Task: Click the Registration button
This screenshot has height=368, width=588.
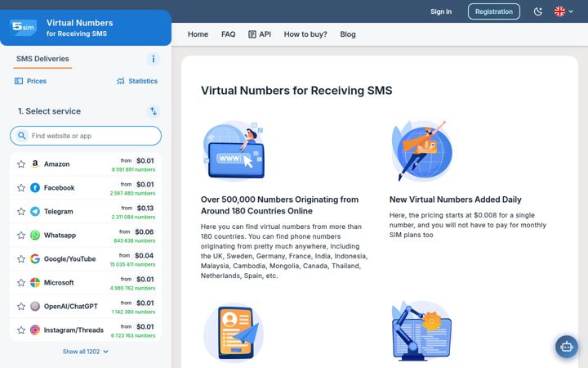Action: click(x=493, y=11)
